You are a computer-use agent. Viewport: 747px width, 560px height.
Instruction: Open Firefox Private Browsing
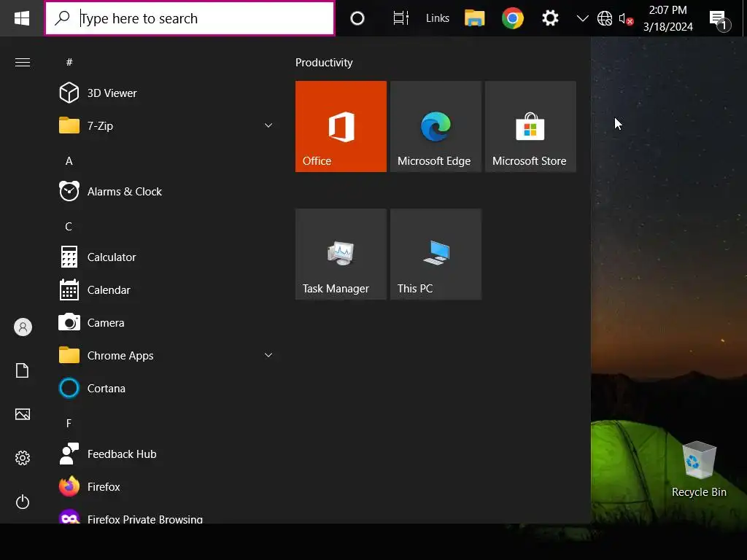point(166,516)
